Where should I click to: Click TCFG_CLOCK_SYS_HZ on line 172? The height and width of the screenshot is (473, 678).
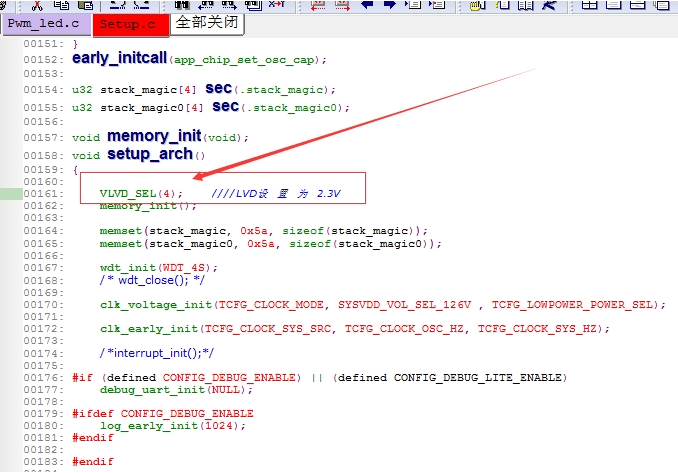click(537, 329)
